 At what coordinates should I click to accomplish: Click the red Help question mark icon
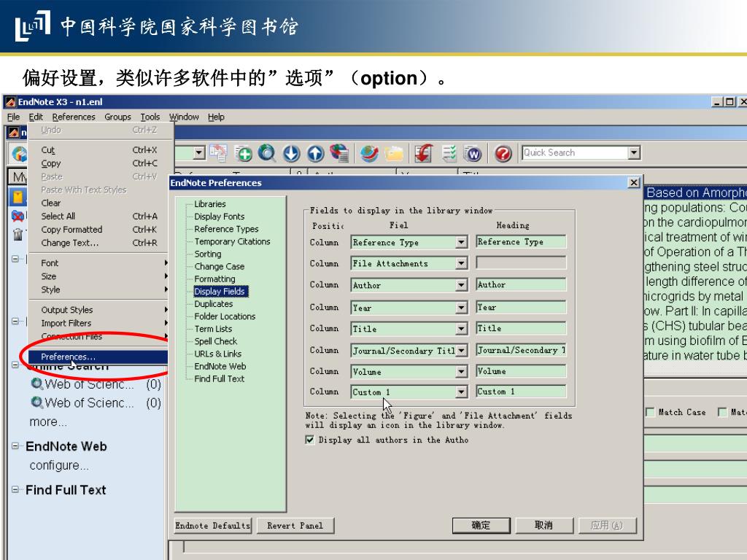503,153
